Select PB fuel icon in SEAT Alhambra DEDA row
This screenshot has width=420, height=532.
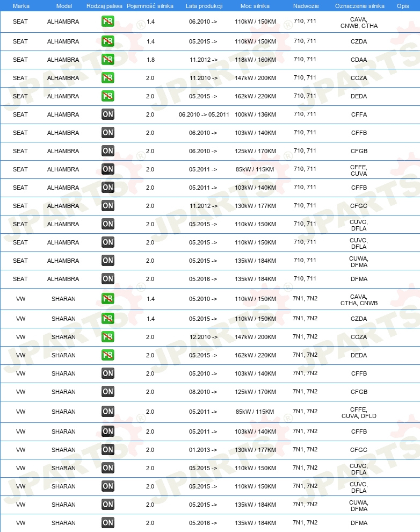[108, 96]
